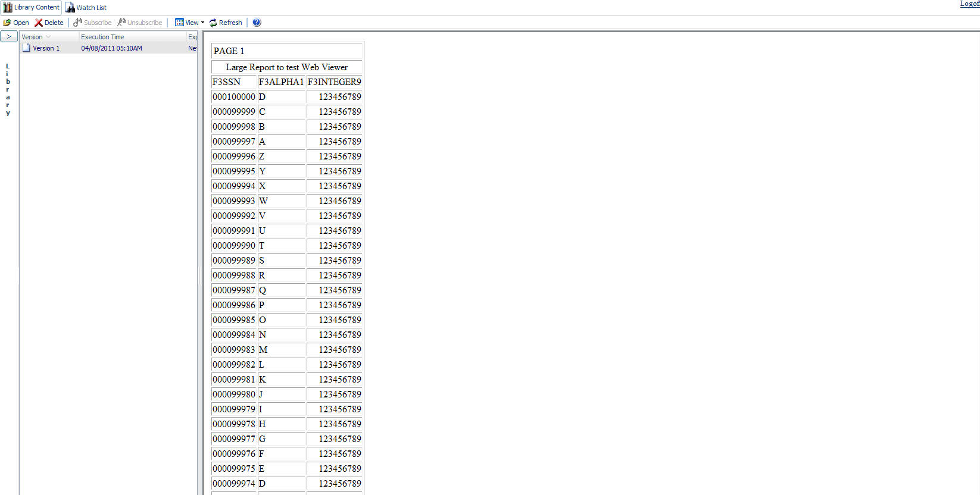The image size is (980, 495).
Task: Click the Library Content books icon
Action: [8, 7]
